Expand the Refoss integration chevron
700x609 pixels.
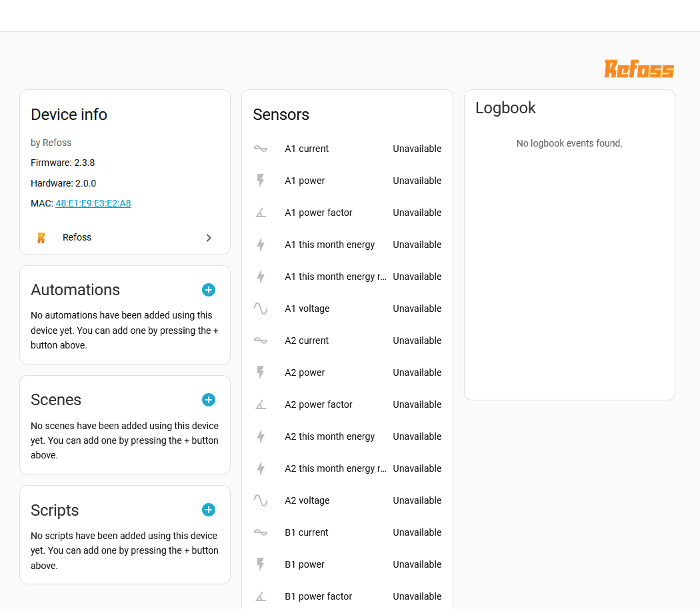point(209,238)
